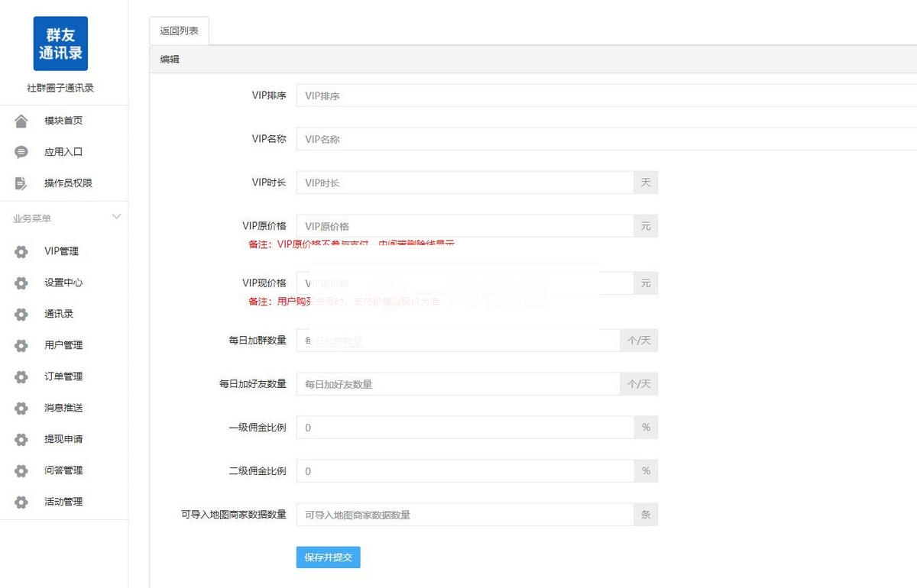This screenshot has width=917, height=588.
Task: Click the 模块首页 home icon
Action: tap(21, 120)
